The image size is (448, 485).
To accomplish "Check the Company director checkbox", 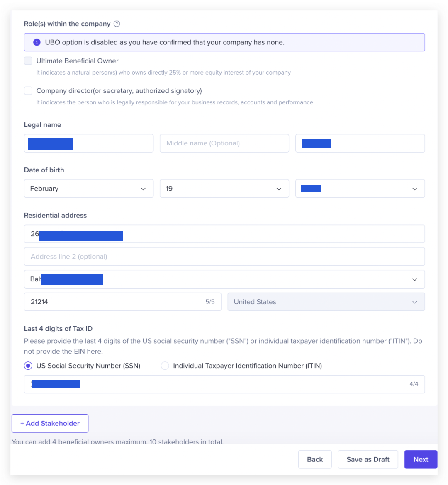I will pyautogui.click(x=28, y=91).
